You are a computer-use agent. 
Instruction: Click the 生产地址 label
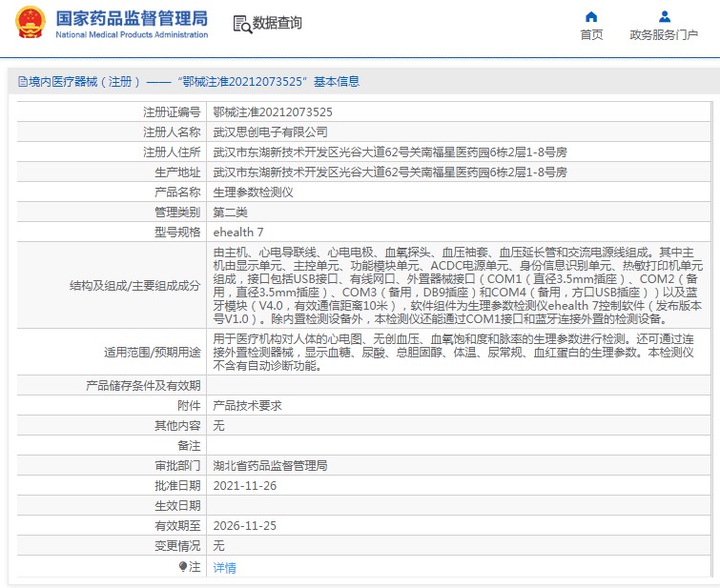click(177, 172)
